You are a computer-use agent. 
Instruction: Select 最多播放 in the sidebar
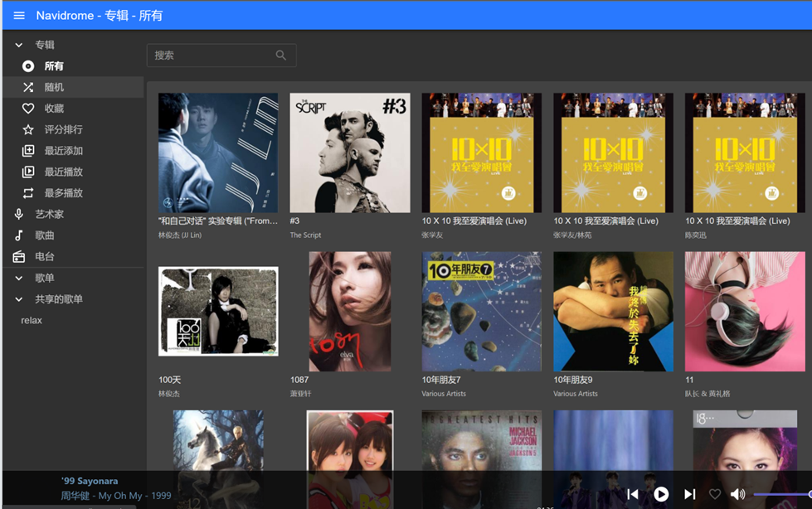pos(63,193)
